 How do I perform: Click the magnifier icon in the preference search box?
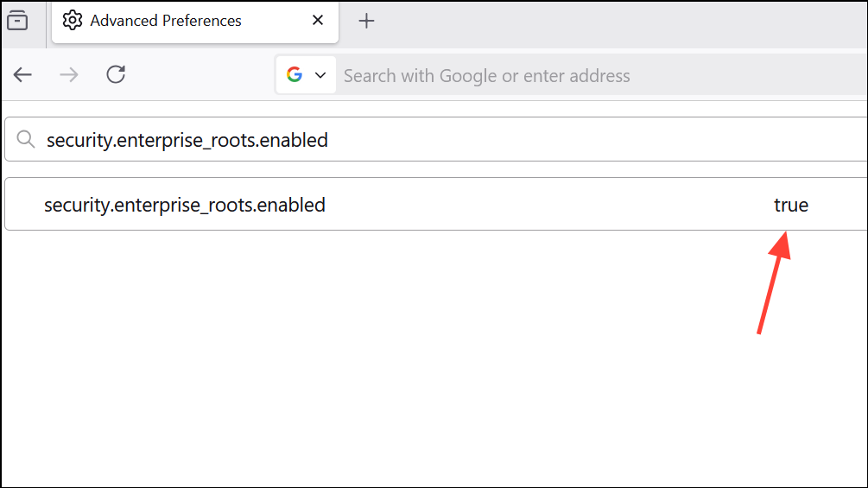coord(27,140)
